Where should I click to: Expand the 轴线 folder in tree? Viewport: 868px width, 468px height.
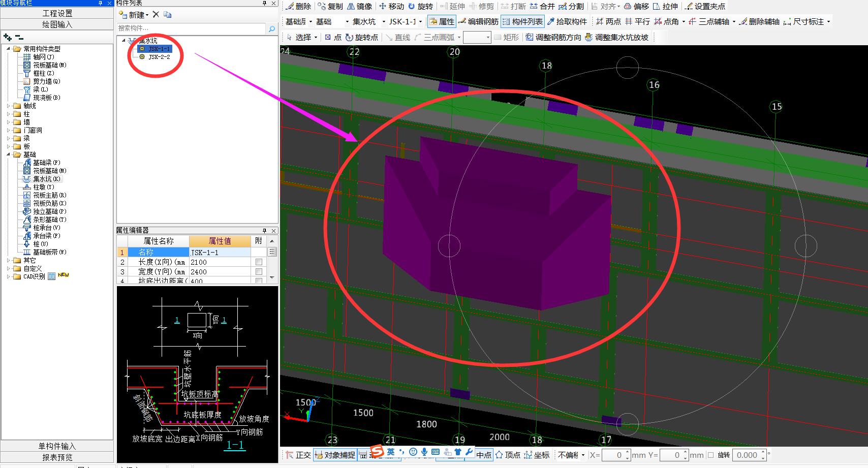coord(9,106)
